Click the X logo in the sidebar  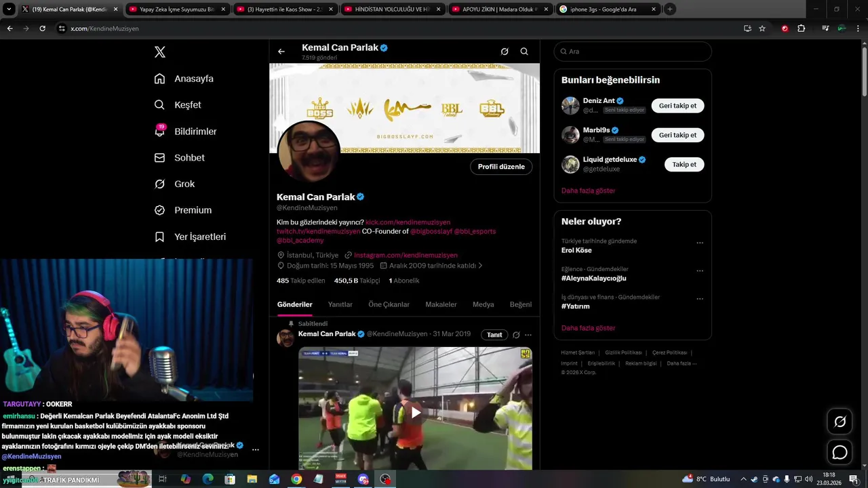point(159,52)
